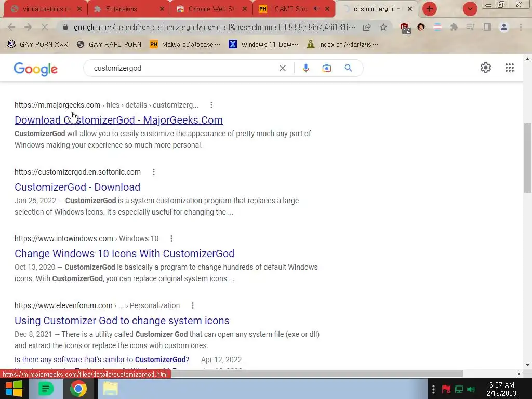Start a voice search with the microphone
The width and height of the screenshot is (532, 399).
point(305,68)
